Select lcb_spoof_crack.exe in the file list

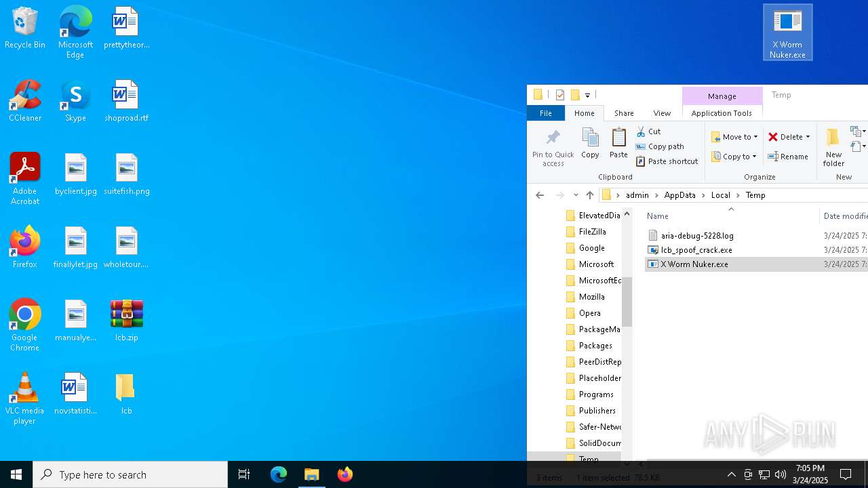click(x=696, y=250)
